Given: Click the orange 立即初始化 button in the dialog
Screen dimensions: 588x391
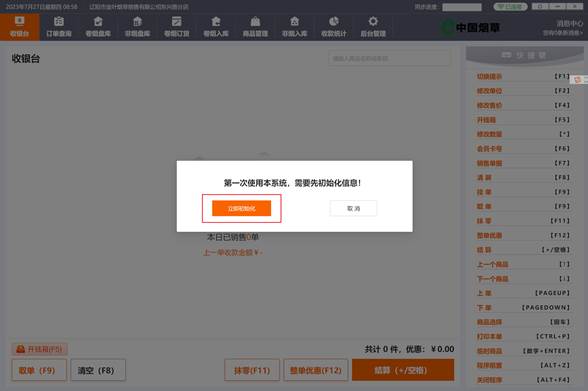Looking at the screenshot, I should click(241, 208).
